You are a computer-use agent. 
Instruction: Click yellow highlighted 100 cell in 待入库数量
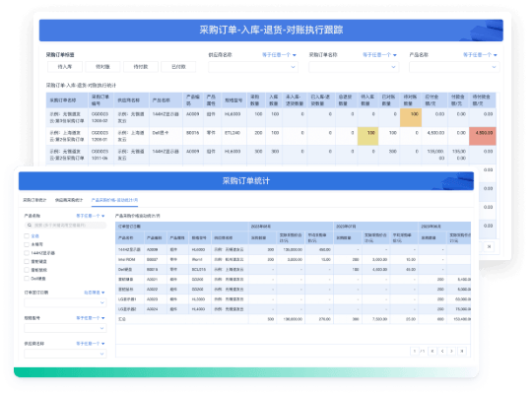point(367,136)
